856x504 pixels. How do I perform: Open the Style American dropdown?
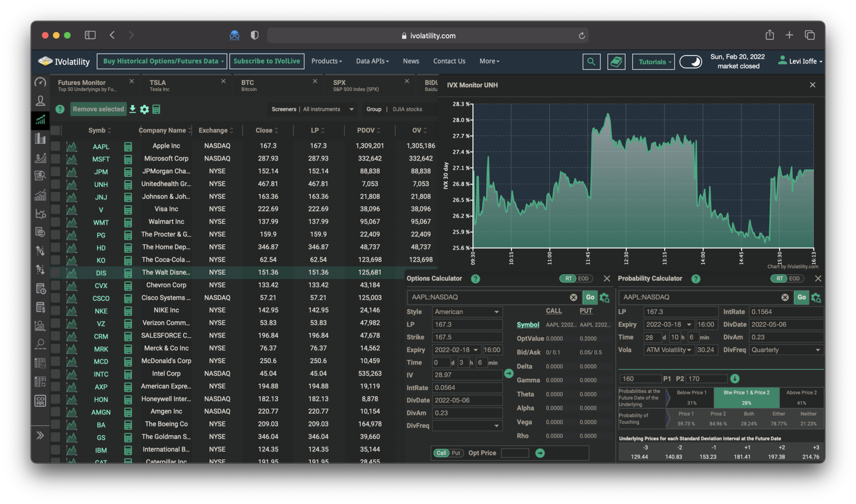[x=467, y=312]
